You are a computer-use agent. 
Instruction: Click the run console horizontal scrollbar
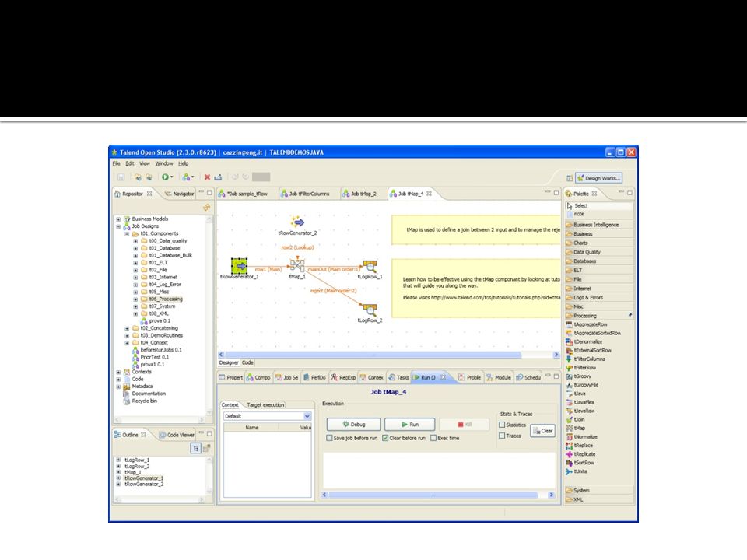coord(433,495)
